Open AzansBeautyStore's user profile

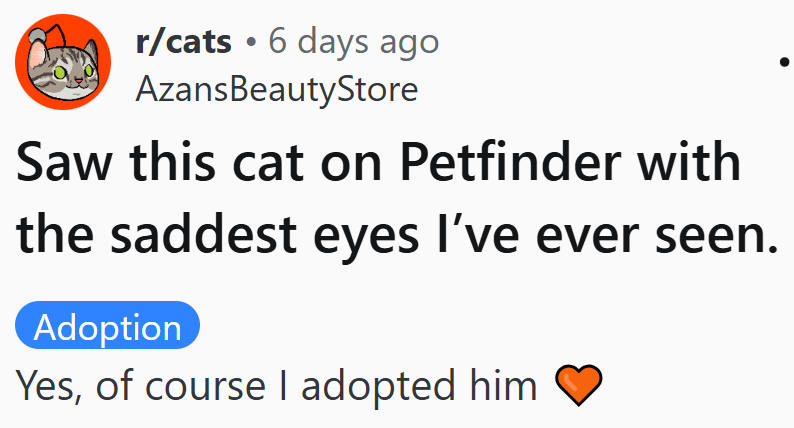275,89
